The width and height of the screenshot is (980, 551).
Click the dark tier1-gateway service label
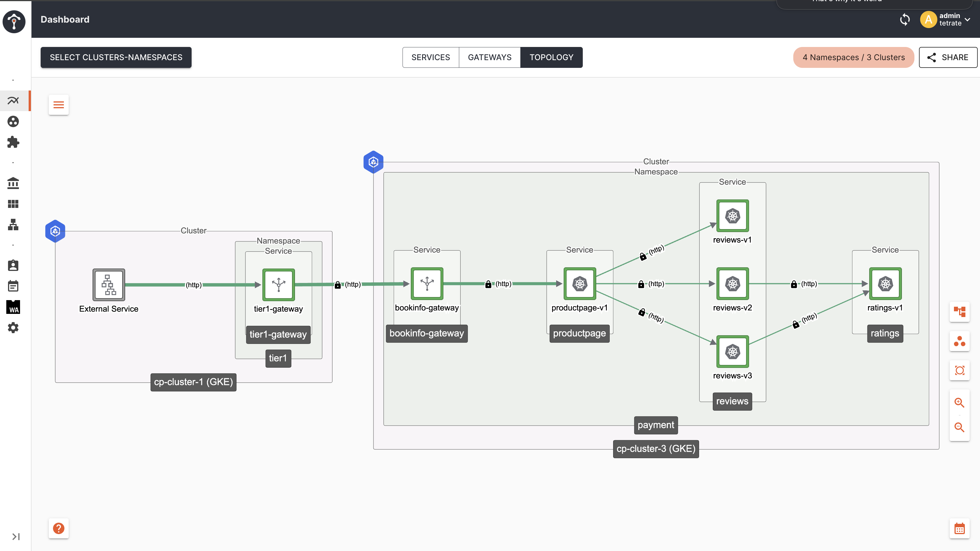coord(278,335)
